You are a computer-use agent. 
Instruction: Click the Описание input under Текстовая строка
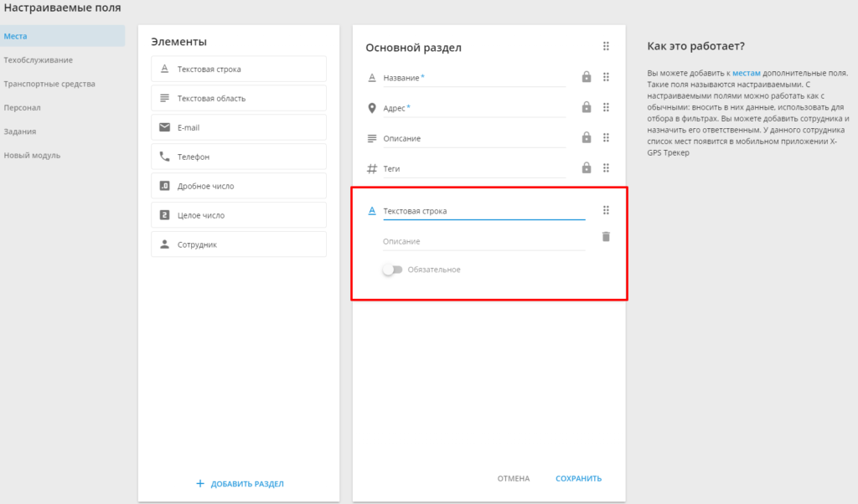tap(483, 241)
